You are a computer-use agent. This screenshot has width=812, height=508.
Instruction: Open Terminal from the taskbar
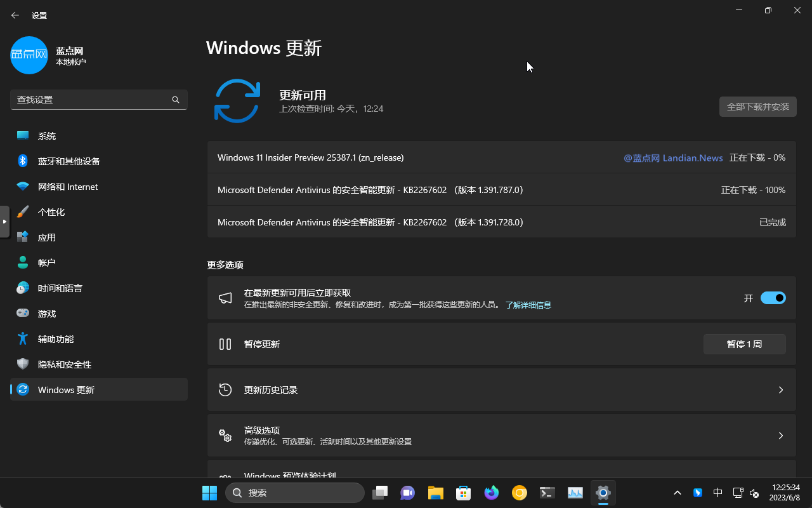[x=547, y=493]
